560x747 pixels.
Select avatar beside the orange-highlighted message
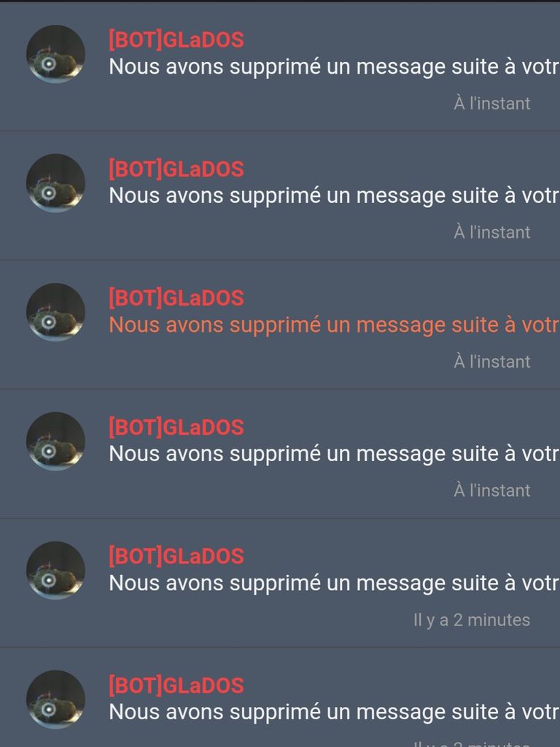tap(55, 312)
